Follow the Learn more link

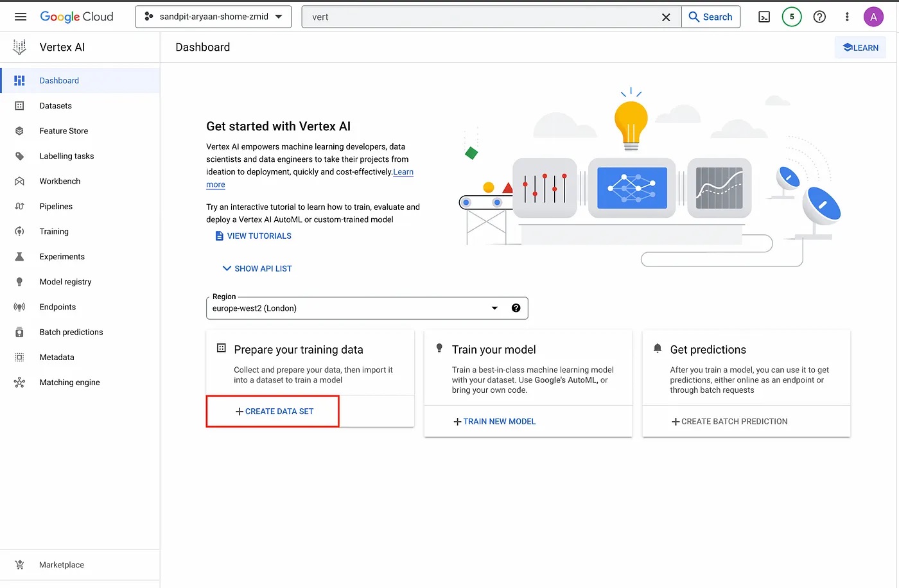[x=403, y=172]
